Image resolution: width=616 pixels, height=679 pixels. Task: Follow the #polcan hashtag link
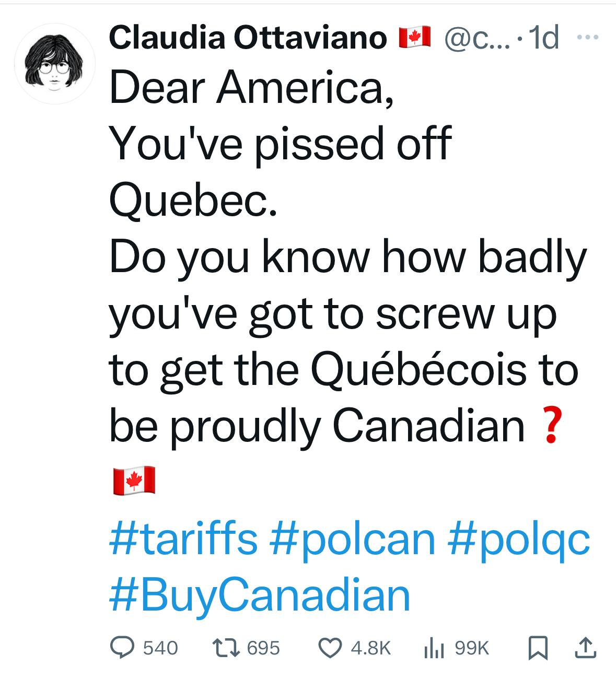point(353,538)
